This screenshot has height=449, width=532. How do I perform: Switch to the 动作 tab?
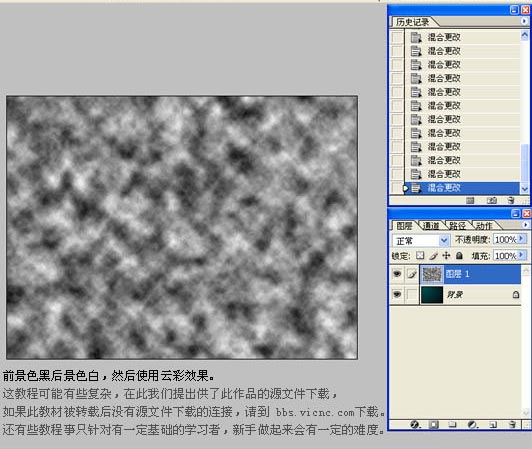click(483, 226)
